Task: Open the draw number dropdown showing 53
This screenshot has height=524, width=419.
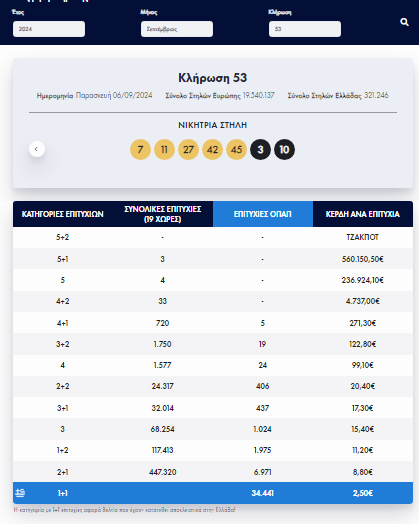Action: point(305,29)
